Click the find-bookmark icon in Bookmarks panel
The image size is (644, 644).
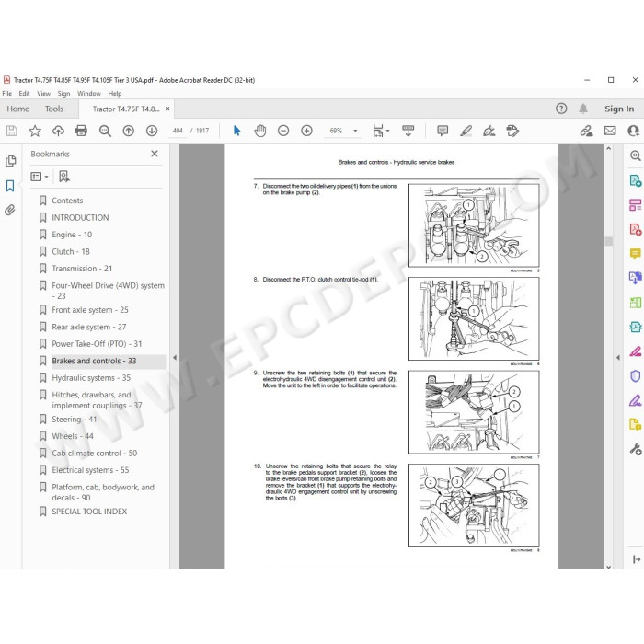(x=64, y=177)
